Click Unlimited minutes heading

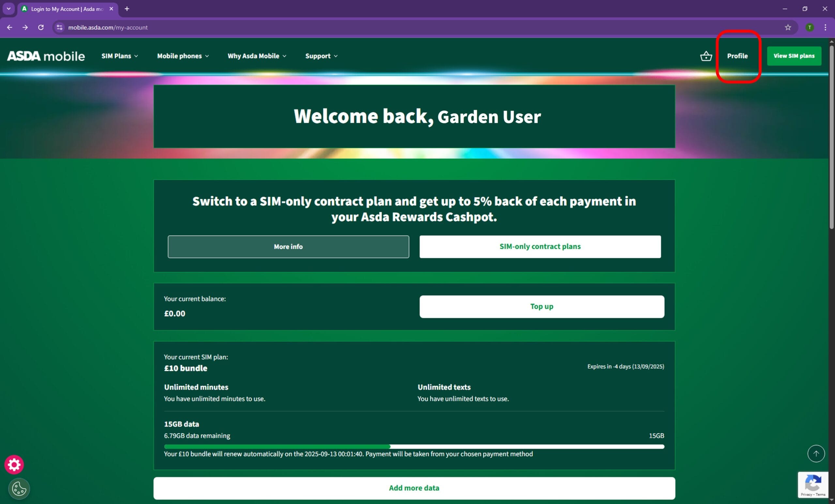click(196, 387)
